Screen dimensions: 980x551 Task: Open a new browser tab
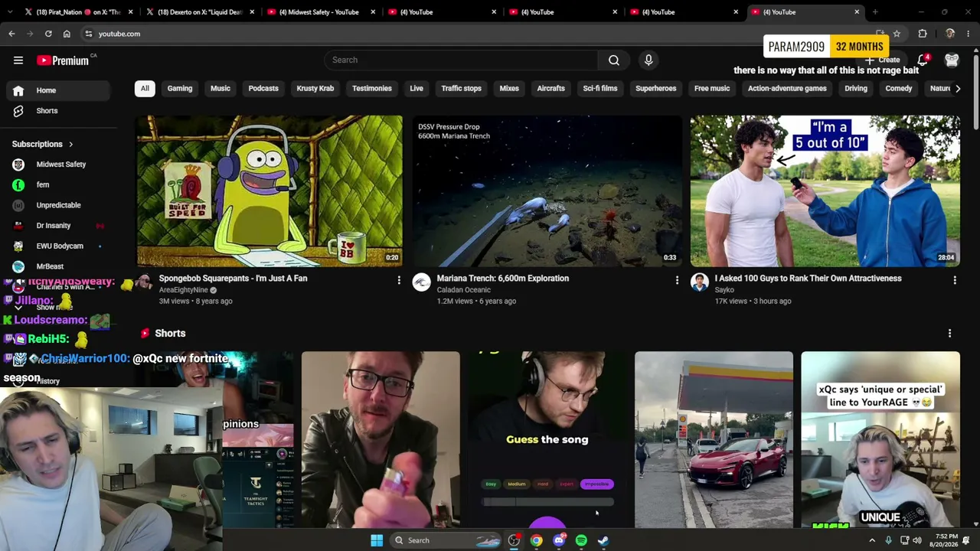click(875, 12)
